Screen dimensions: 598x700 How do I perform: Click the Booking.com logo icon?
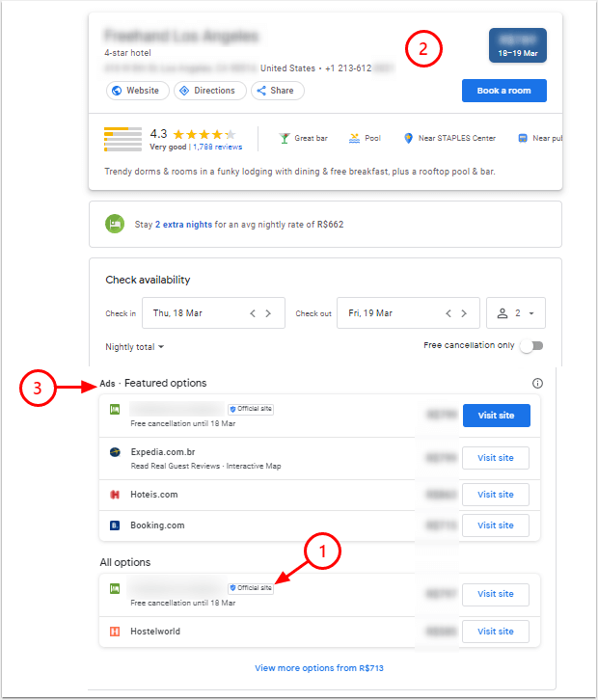[x=114, y=525]
